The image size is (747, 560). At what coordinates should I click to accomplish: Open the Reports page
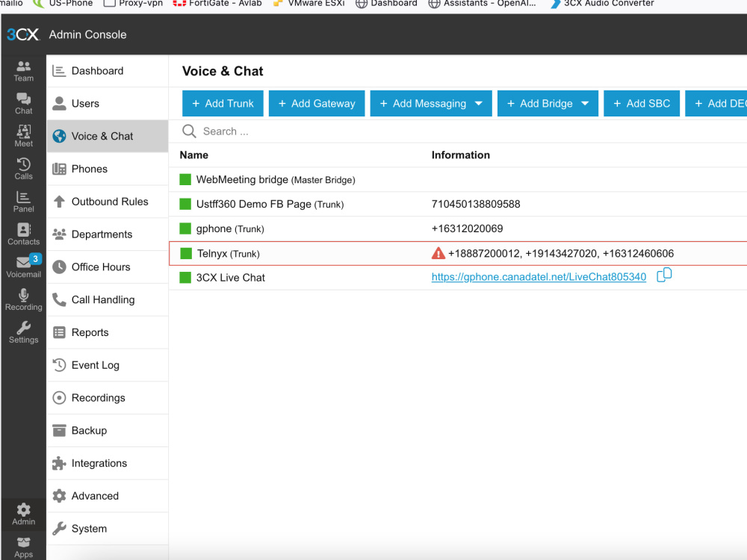[107, 332]
